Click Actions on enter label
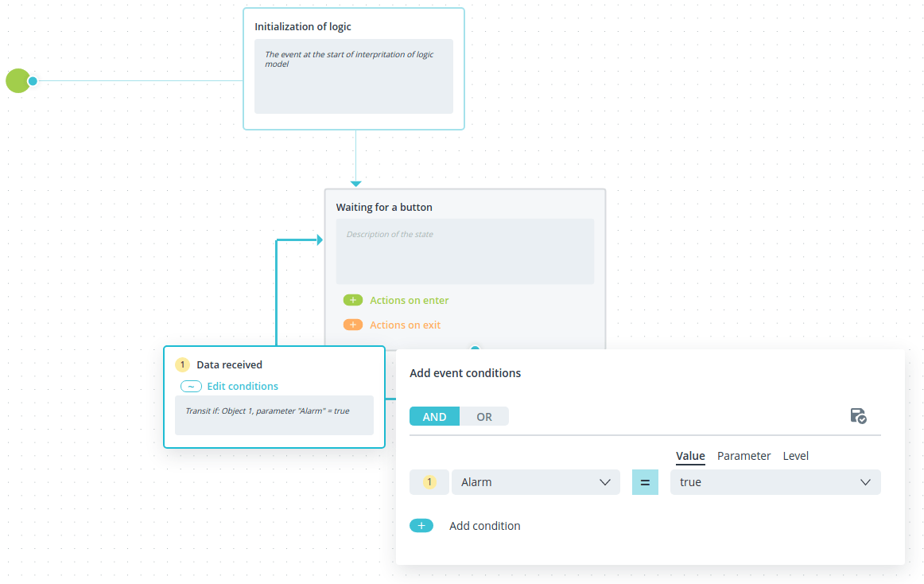 click(x=409, y=300)
